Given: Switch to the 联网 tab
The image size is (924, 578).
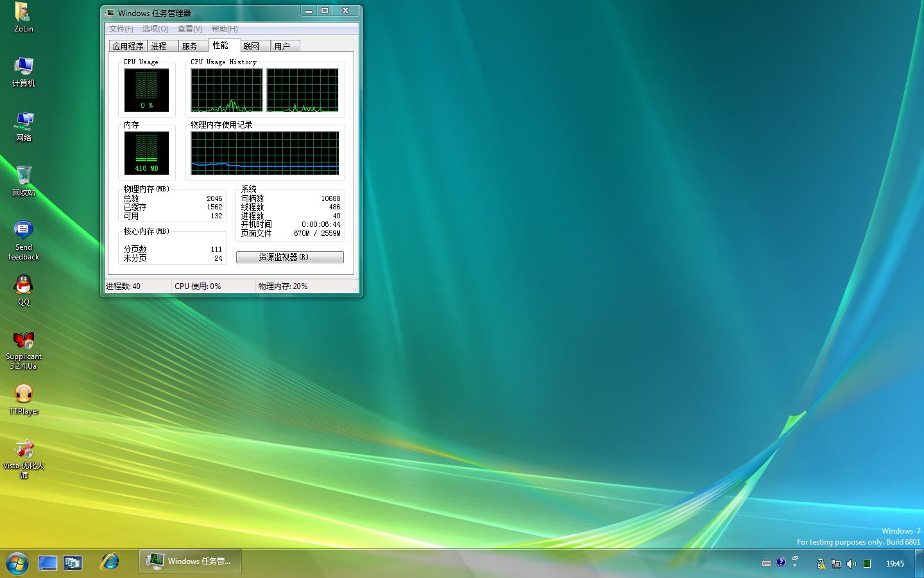Looking at the screenshot, I should (x=255, y=46).
